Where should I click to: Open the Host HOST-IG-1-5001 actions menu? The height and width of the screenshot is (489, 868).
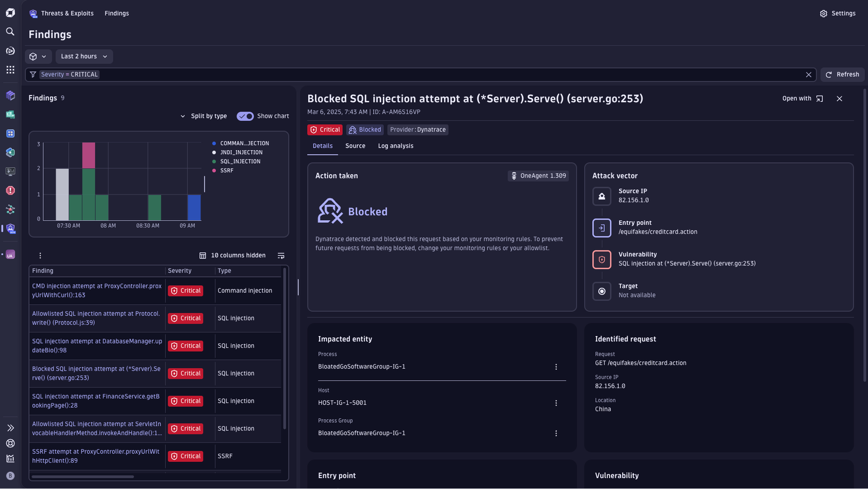pyautogui.click(x=556, y=403)
